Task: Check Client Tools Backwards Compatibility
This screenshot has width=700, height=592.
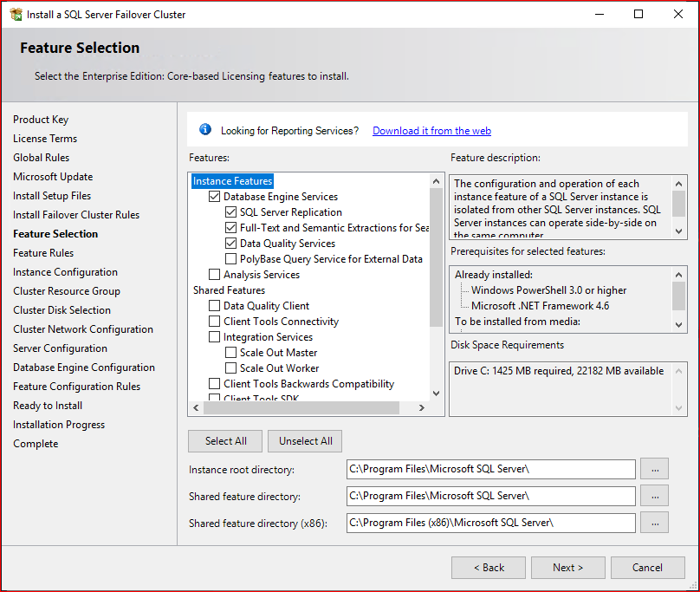Action: 214,384
